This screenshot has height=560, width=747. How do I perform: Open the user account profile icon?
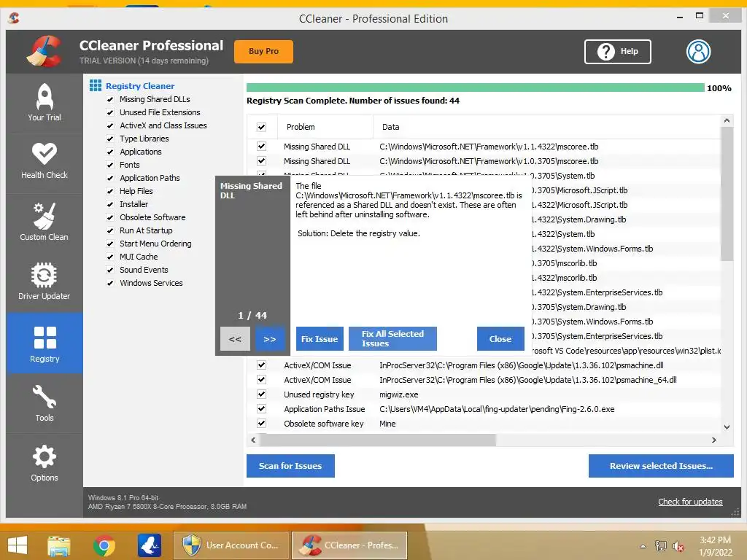698,52
